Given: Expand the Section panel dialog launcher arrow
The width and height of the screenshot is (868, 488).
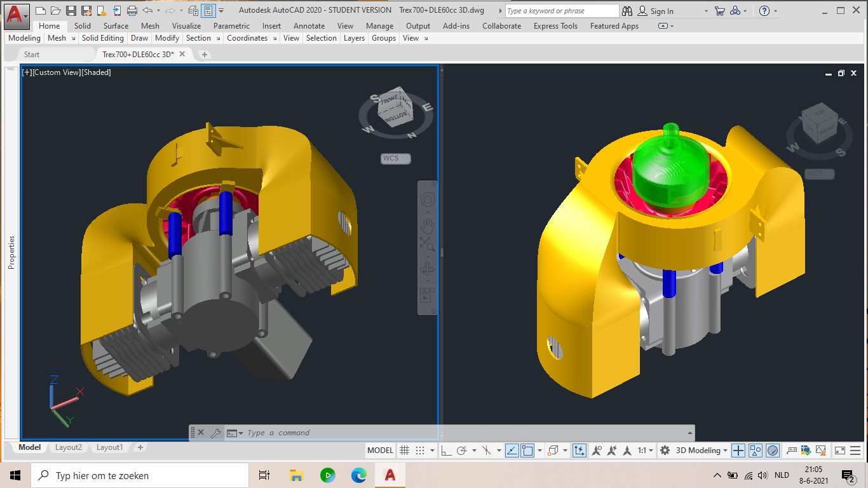Looking at the screenshot, I should pos(218,38).
